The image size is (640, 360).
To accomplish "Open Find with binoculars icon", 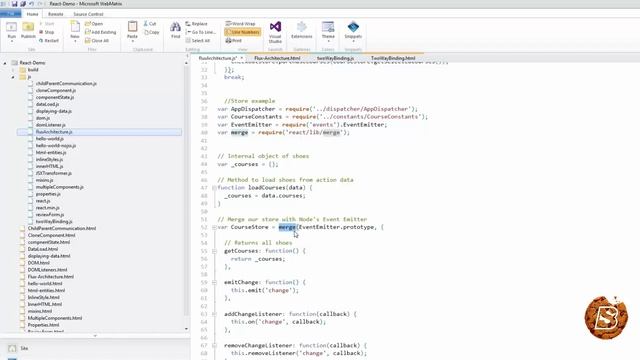I will click(176, 30).
